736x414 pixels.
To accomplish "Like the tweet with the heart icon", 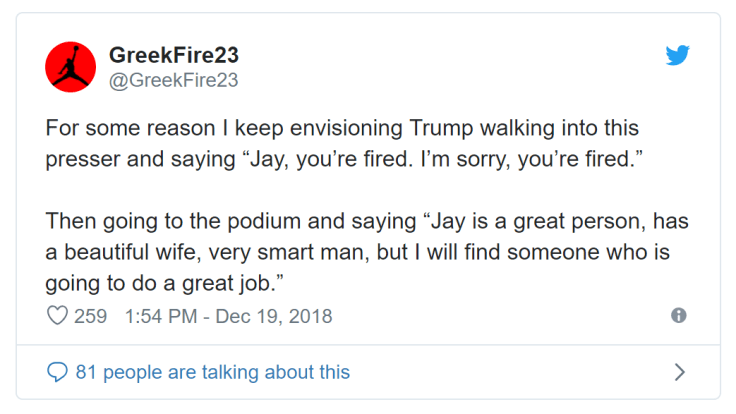I will (57, 316).
